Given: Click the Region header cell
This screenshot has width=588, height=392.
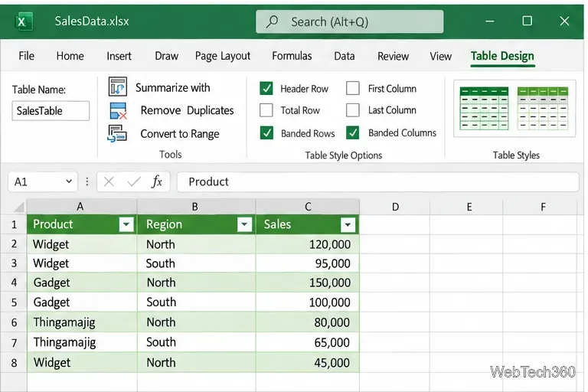Looking at the screenshot, I should (196, 224).
